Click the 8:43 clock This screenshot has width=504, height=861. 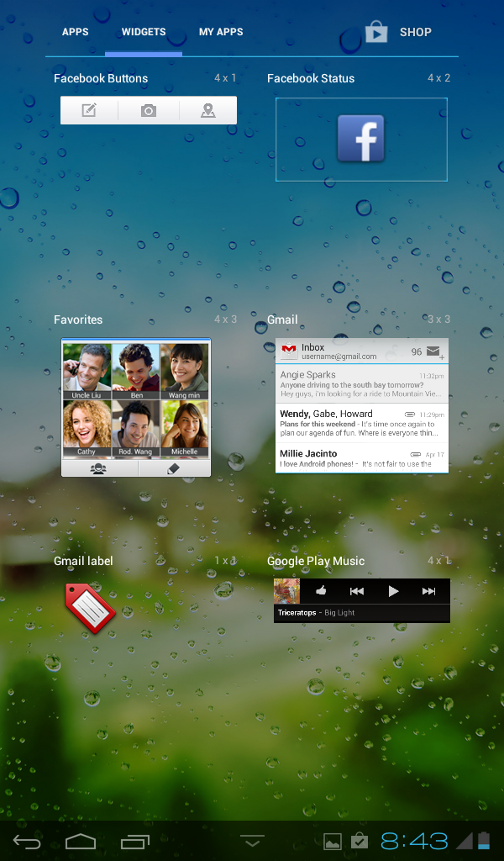[x=414, y=841]
